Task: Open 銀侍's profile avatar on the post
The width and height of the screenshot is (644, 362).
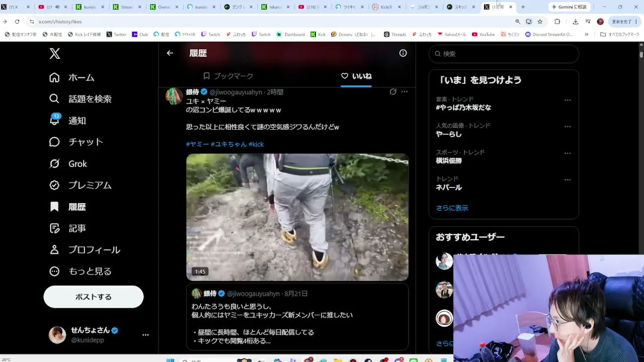Action: [174, 96]
